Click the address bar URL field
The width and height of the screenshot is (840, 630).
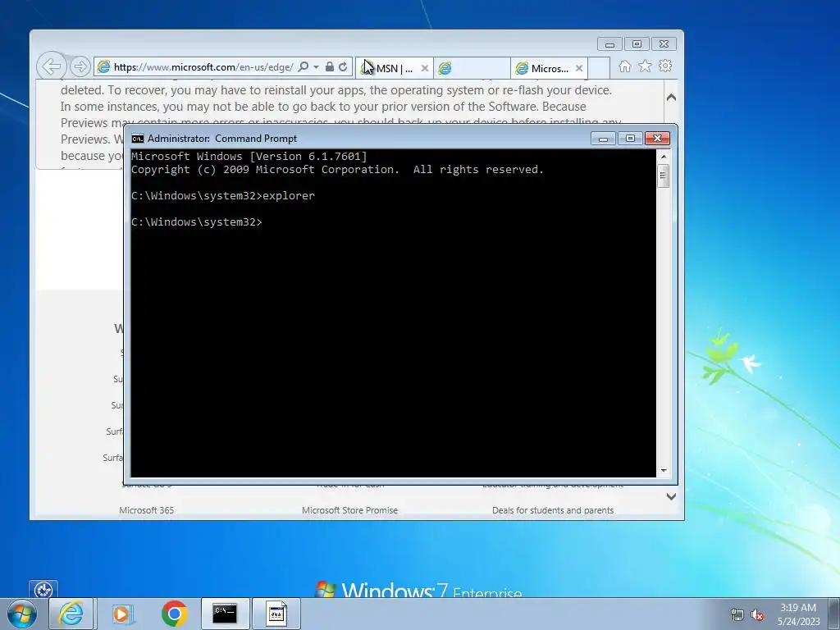click(203, 67)
